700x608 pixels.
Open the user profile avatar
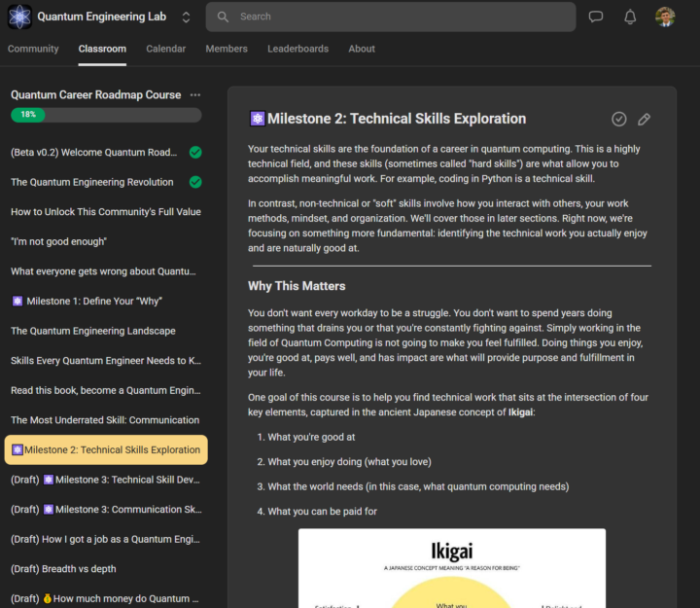[x=665, y=17]
